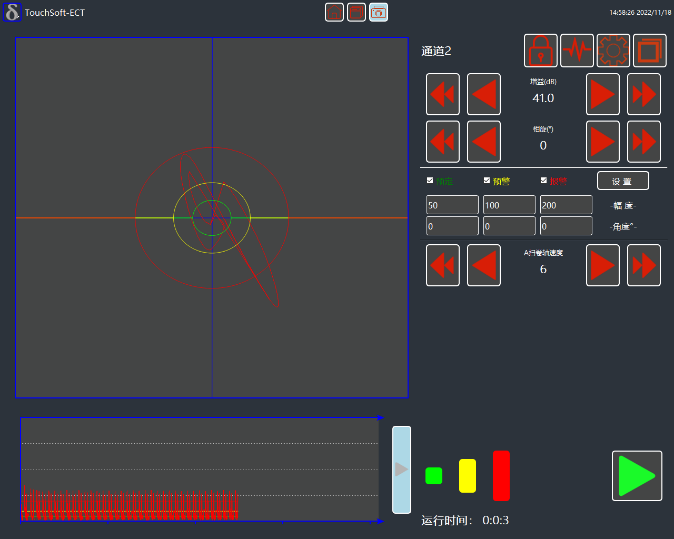The height and width of the screenshot is (539, 674).
Task: Click the green indicator light
Action: (x=434, y=475)
